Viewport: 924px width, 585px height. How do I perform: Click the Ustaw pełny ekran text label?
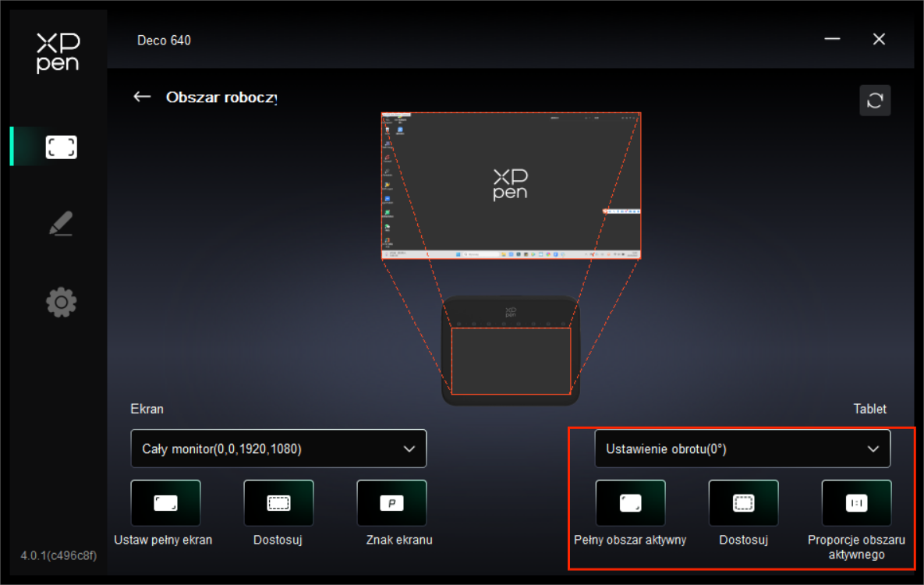point(163,540)
